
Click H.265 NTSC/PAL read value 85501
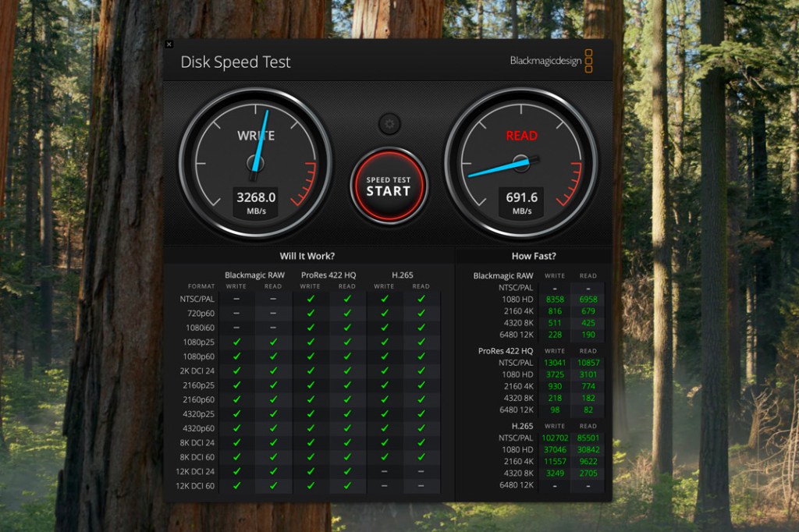pos(588,438)
